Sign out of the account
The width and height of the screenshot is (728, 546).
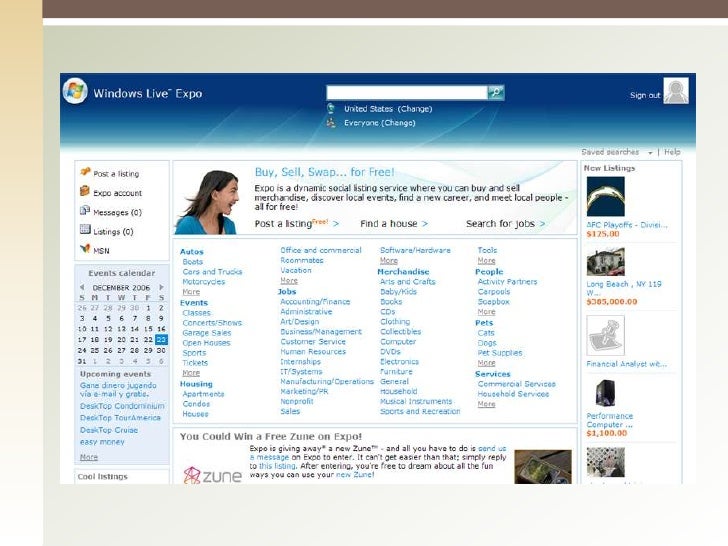644,95
